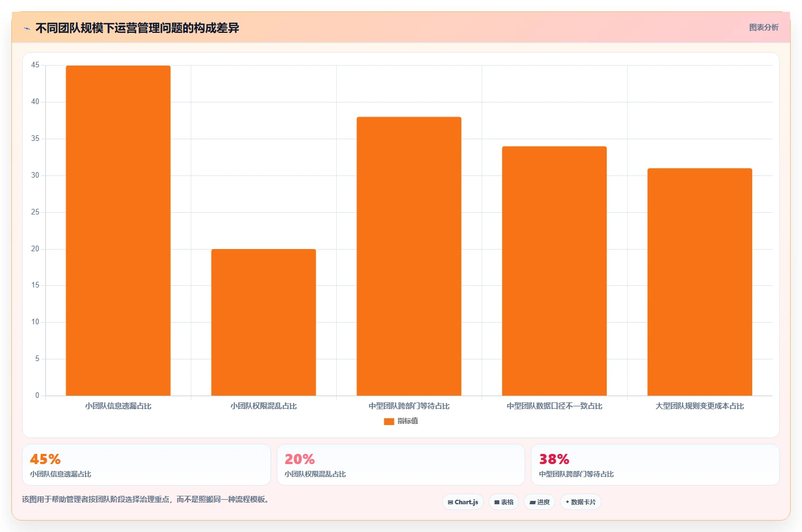Click axis label 小团队信息遗漏占比
The width and height of the screenshot is (802, 532).
pos(118,406)
